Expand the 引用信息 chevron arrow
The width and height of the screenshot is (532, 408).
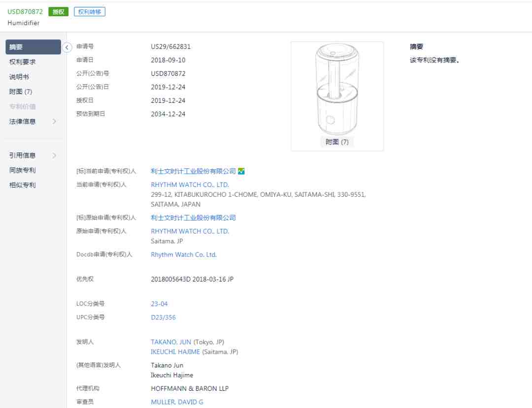pos(54,156)
